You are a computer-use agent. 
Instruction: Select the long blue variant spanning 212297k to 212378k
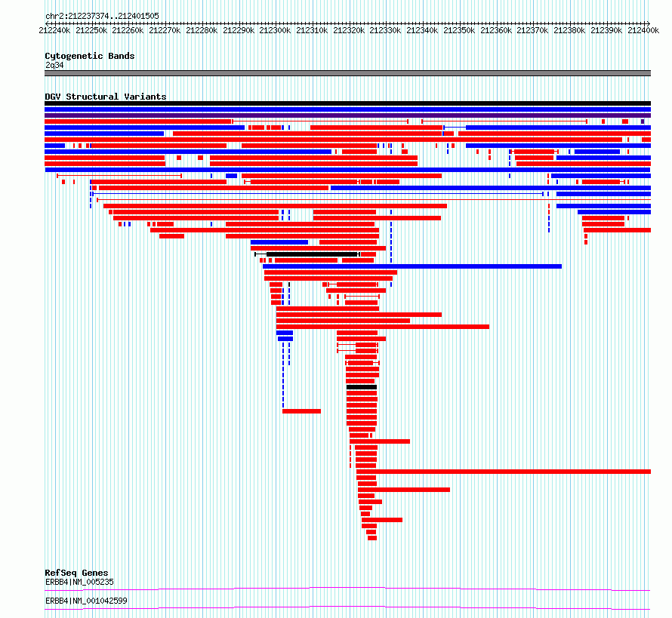pos(412,266)
